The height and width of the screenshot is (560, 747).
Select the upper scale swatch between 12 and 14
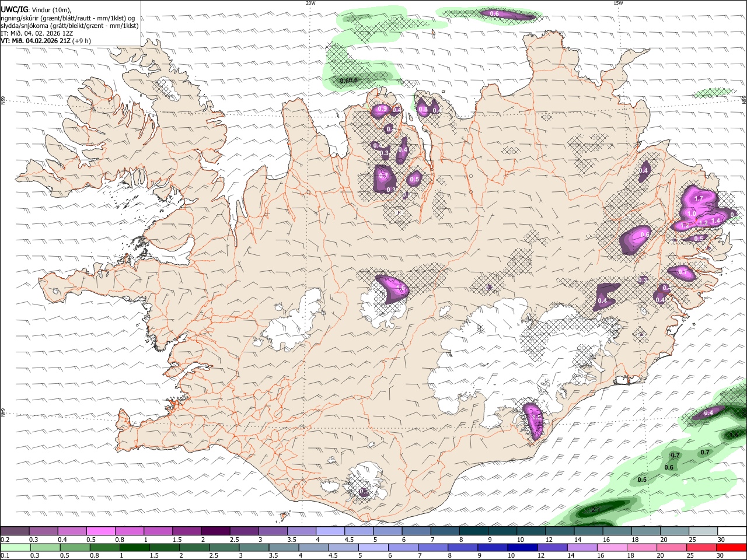[x=560, y=531]
